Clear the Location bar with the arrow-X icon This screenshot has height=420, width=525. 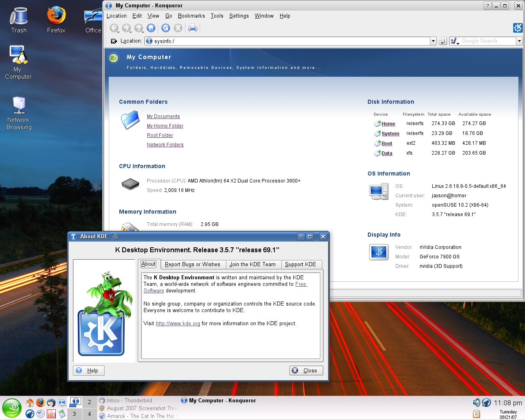coord(114,41)
